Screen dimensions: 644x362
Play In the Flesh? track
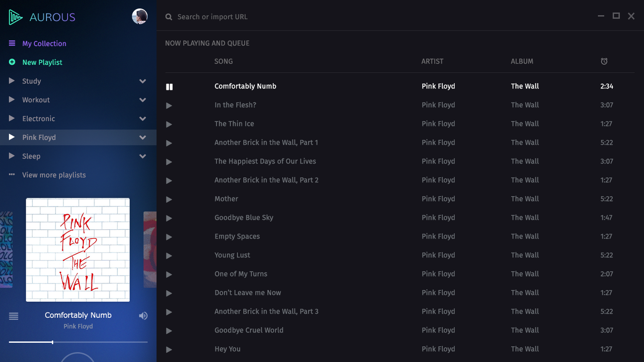[x=169, y=105]
